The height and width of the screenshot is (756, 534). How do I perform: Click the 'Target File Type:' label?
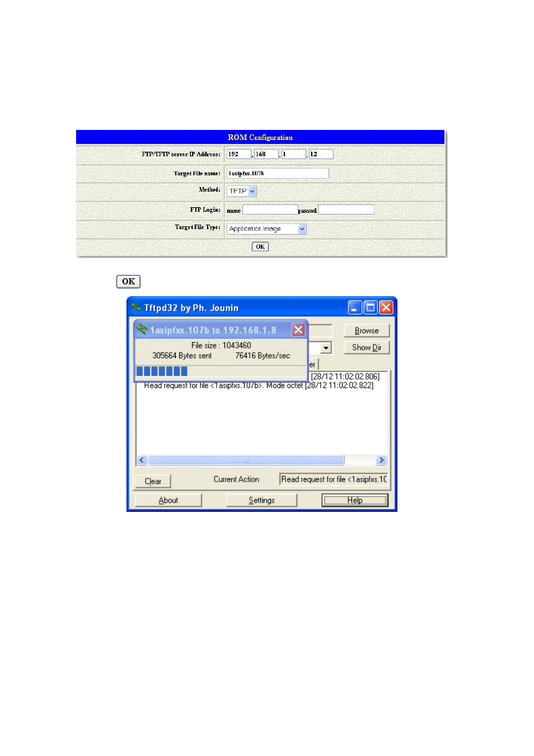click(198, 227)
